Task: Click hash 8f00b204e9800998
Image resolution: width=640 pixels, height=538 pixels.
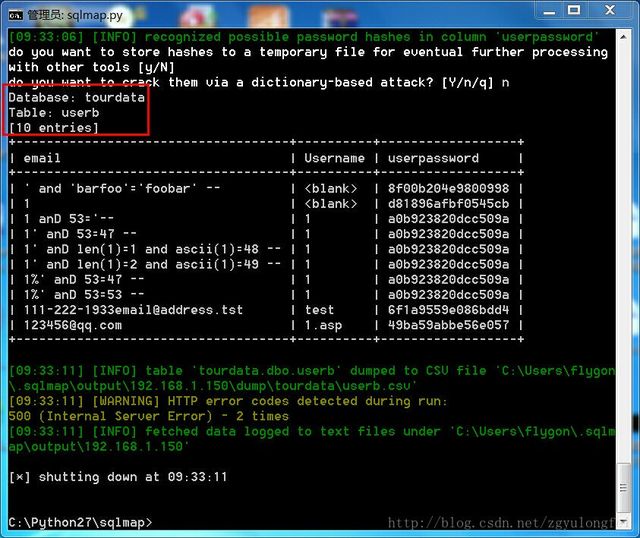Action: click(x=448, y=188)
